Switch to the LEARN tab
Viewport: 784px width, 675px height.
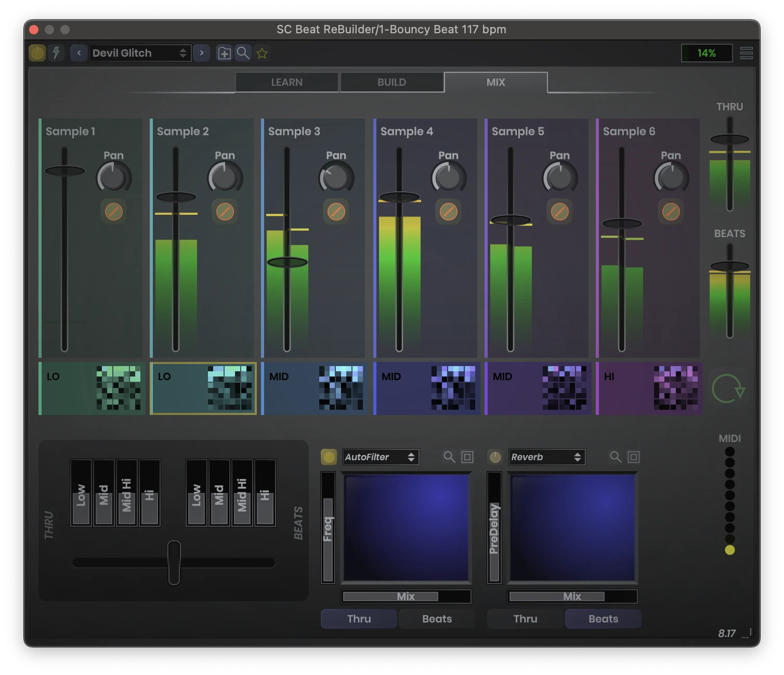[x=286, y=82]
